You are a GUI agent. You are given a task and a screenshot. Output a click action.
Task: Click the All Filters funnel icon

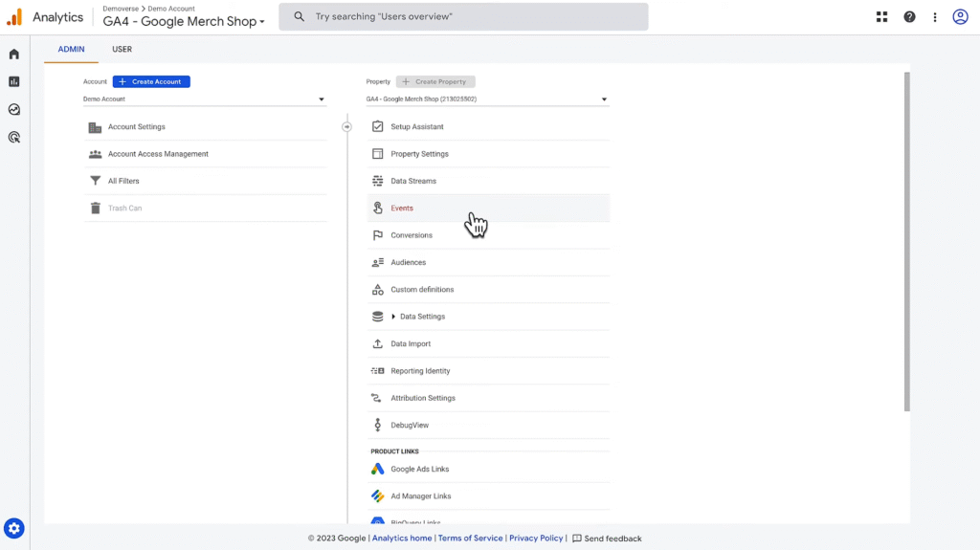tap(95, 181)
